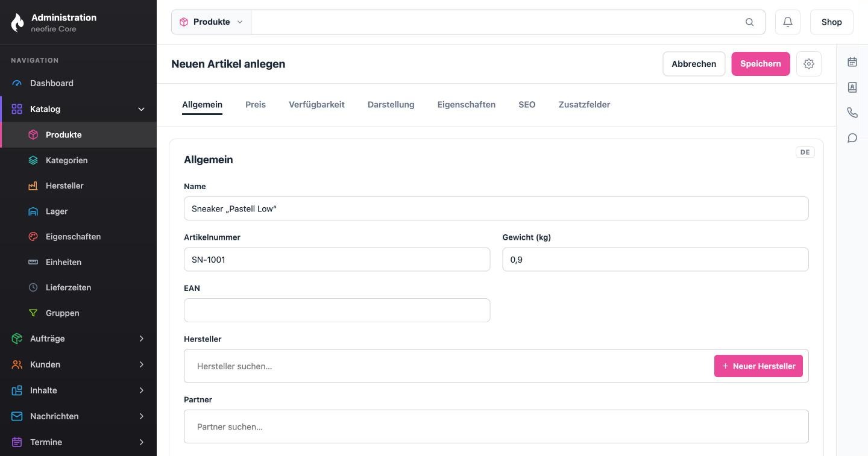This screenshot has height=456, width=868.
Task: Open the notifications bell
Action: (788, 22)
